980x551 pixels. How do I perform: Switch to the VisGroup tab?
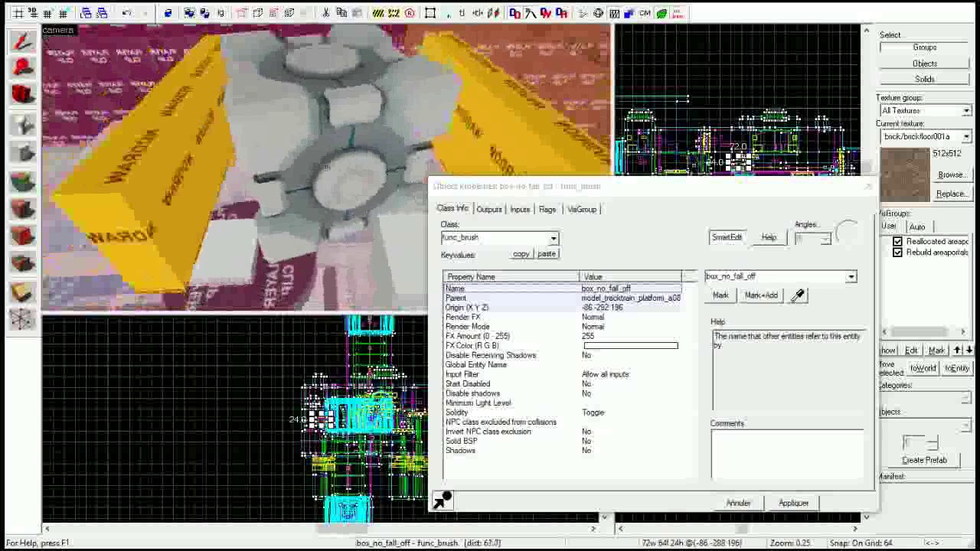[582, 209]
